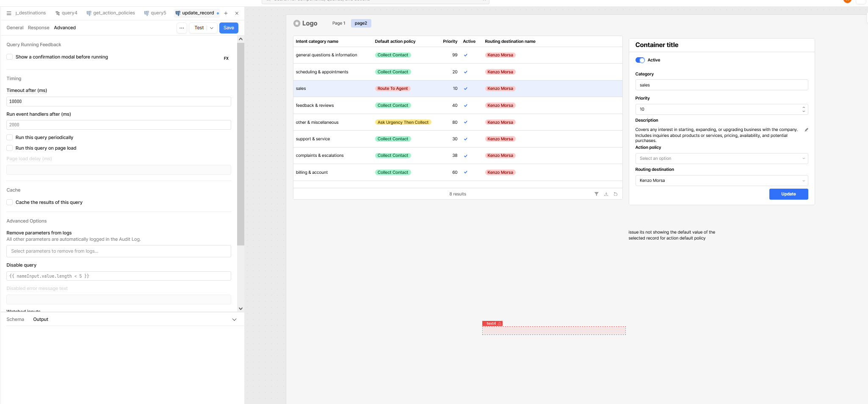Enable 'Run this query on page load'
This screenshot has width=868, height=404.
click(10, 148)
